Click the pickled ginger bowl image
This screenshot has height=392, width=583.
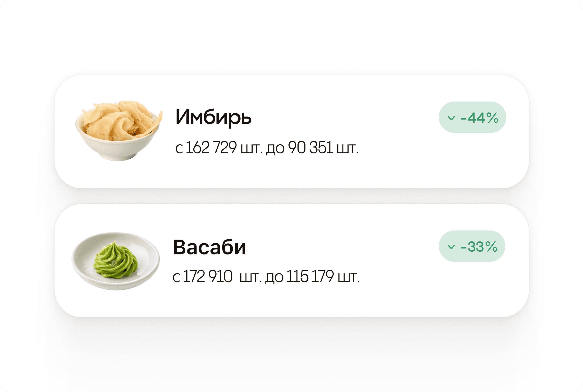[119, 131]
